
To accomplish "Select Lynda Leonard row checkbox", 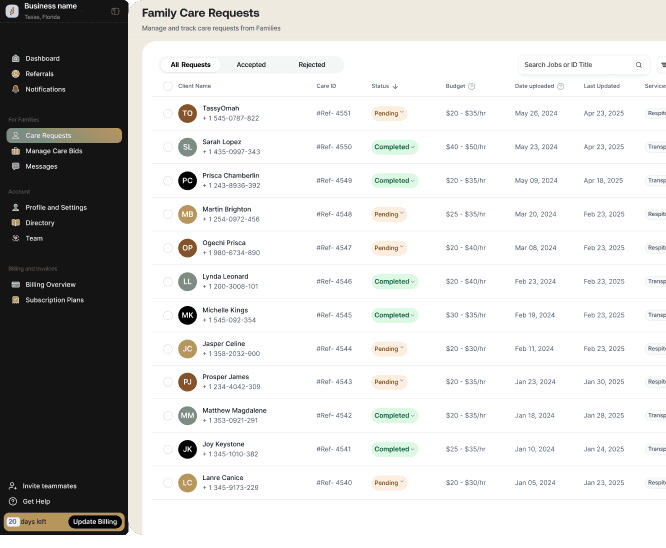I will pos(168,282).
